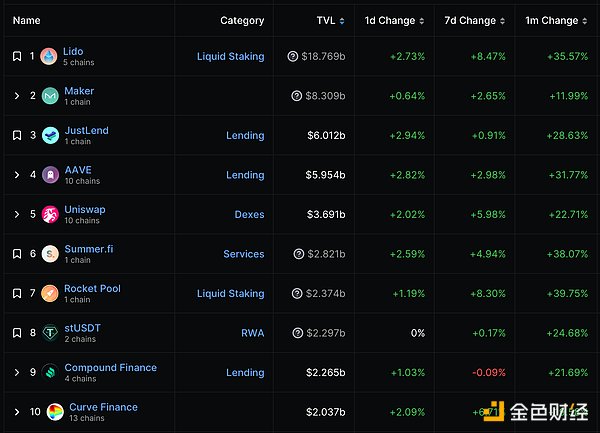Open the RWA category link

point(252,333)
